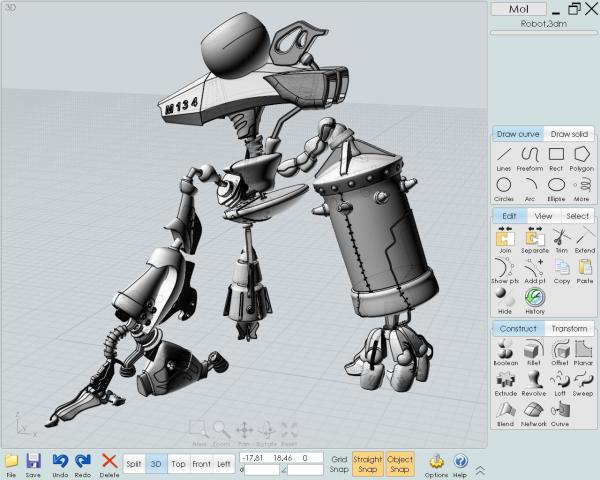Click the Paste icon

585,271
